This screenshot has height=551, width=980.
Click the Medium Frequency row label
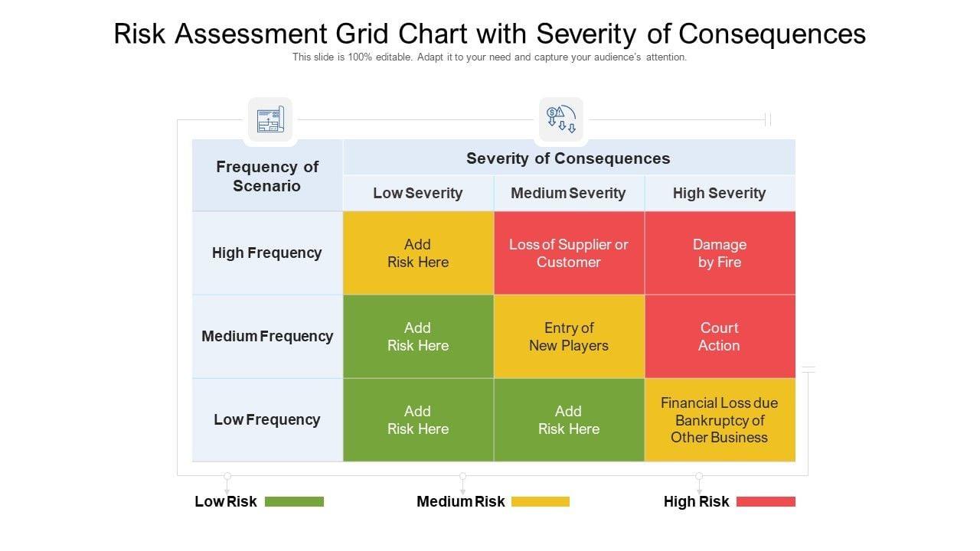[267, 337]
